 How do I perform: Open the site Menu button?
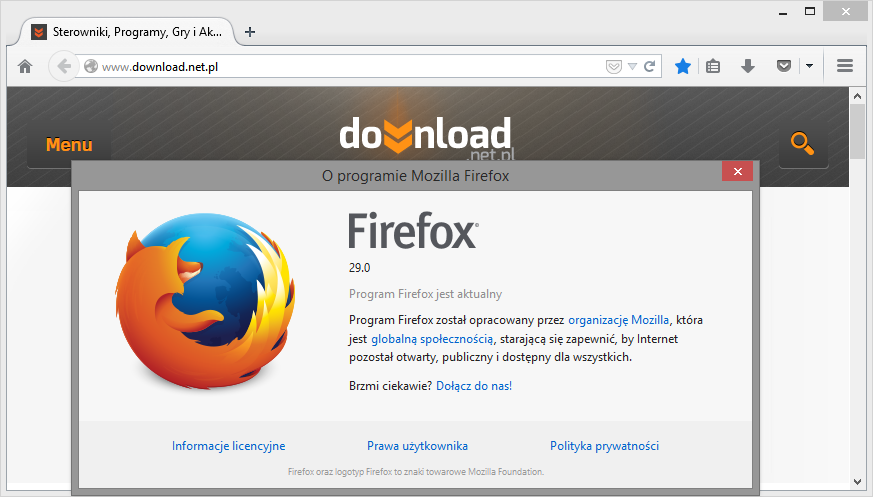coord(69,145)
